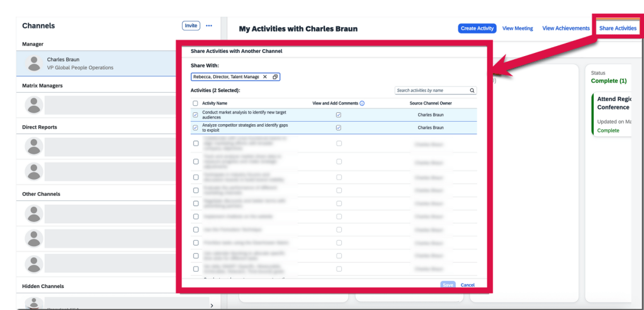644x310 pixels.
Task: Open View Meeting
Action: coord(517,28)
